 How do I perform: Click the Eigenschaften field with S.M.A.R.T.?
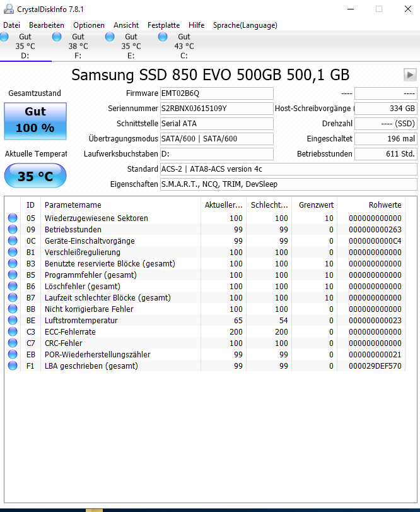[x=289, y=184]
